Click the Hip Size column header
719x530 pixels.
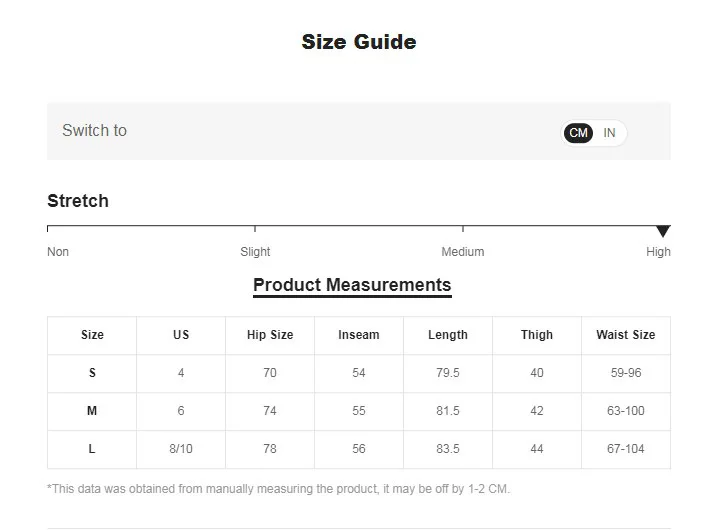pos(270,335)
